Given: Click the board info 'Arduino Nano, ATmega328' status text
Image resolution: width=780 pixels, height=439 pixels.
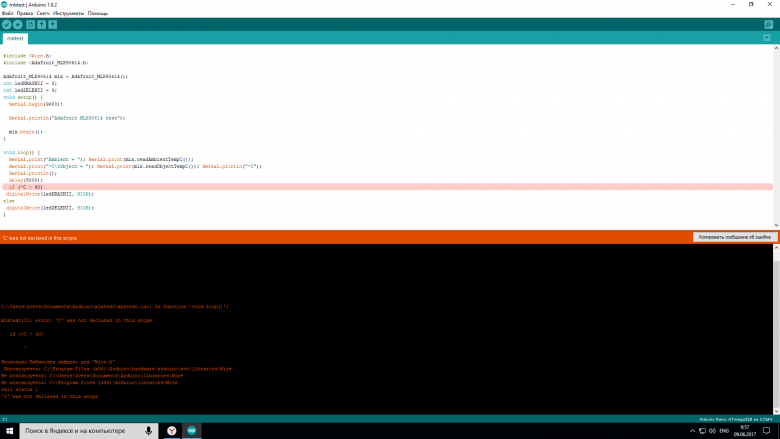Looking at the screenshot, I should 735,420.
